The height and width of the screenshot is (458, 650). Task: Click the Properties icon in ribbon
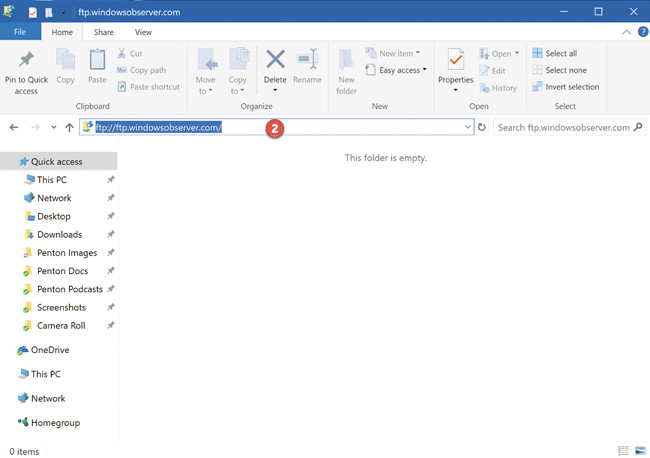(455, 60)
